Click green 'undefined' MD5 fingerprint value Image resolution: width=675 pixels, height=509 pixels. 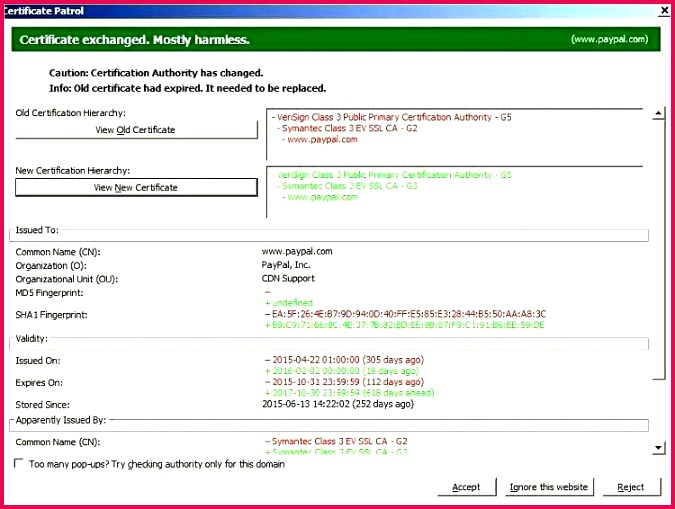pos(289,303)
